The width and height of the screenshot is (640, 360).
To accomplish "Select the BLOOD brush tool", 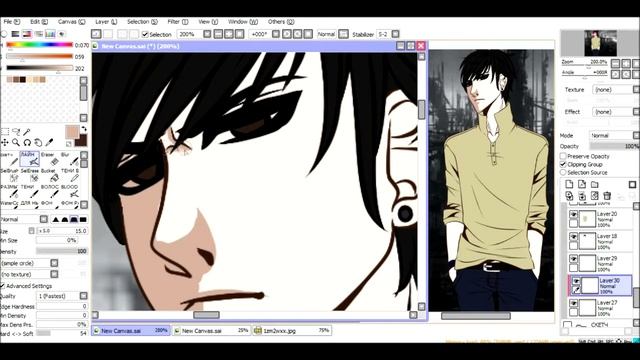I will click(x=69, y=191).
